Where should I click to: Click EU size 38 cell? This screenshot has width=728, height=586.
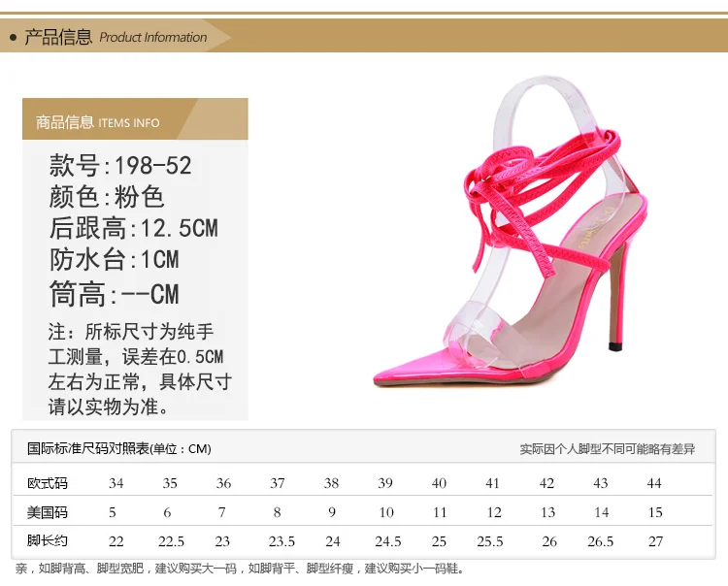tap(331, 483)
